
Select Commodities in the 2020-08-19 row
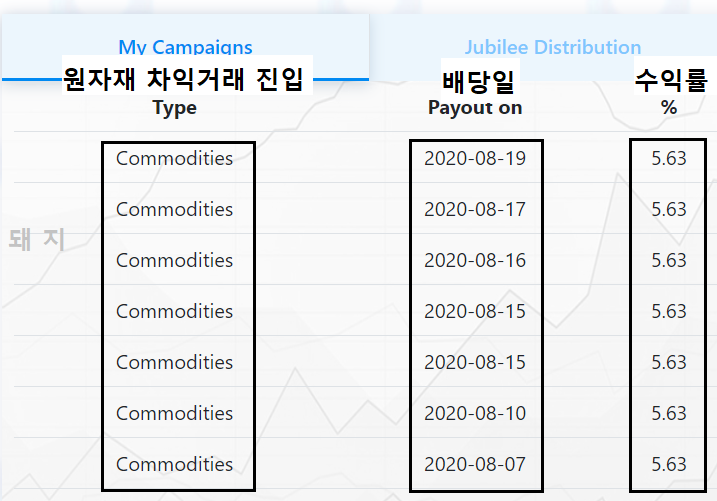[x=174, y=158]
